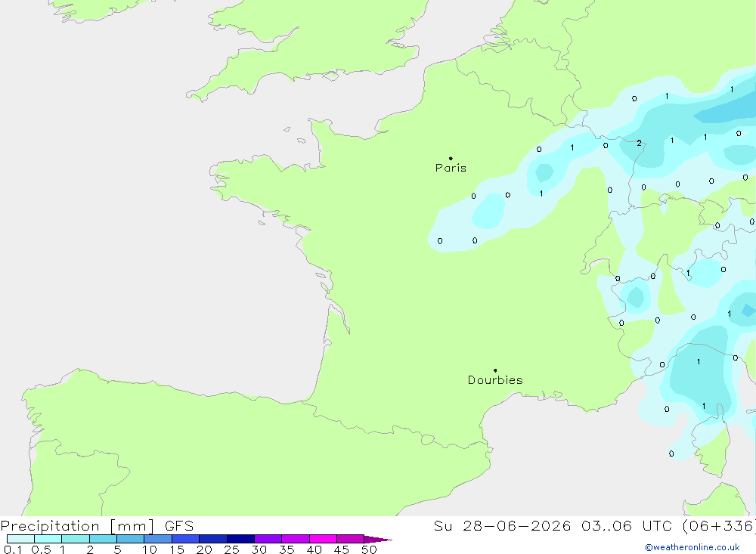Click the '30' legend scale label
The image size is (756, 554).
(259, 549)
